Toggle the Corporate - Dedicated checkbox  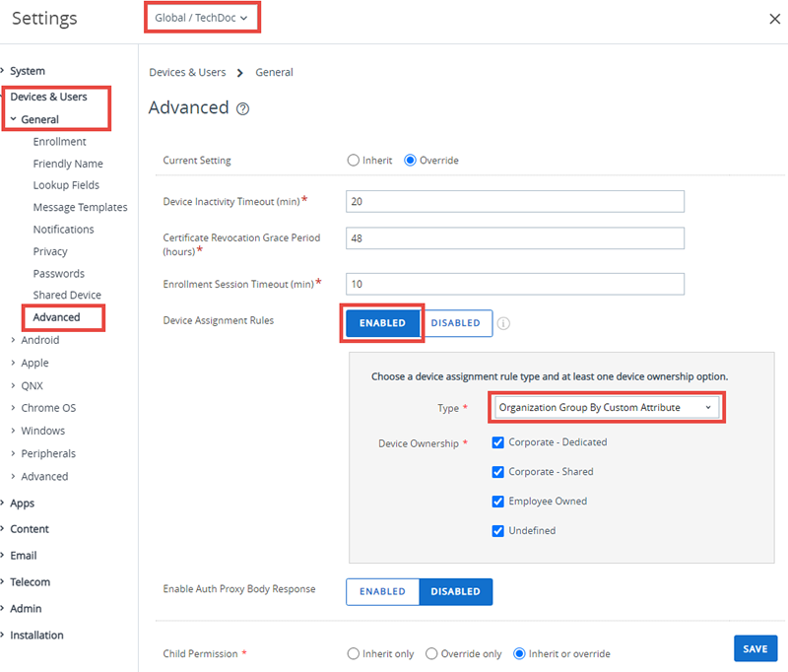pos(497,442)
